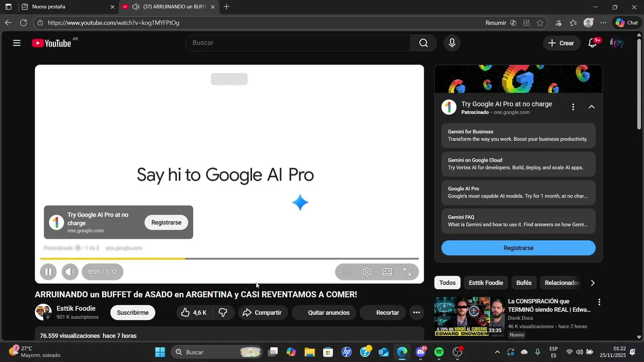Go back with the browser arrow

point(8,23)
